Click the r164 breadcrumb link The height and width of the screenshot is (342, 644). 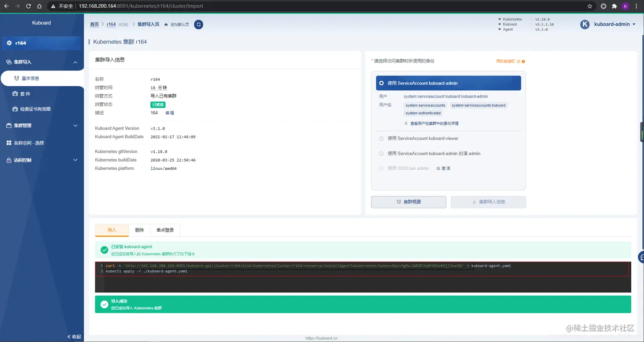coord(111,24)
